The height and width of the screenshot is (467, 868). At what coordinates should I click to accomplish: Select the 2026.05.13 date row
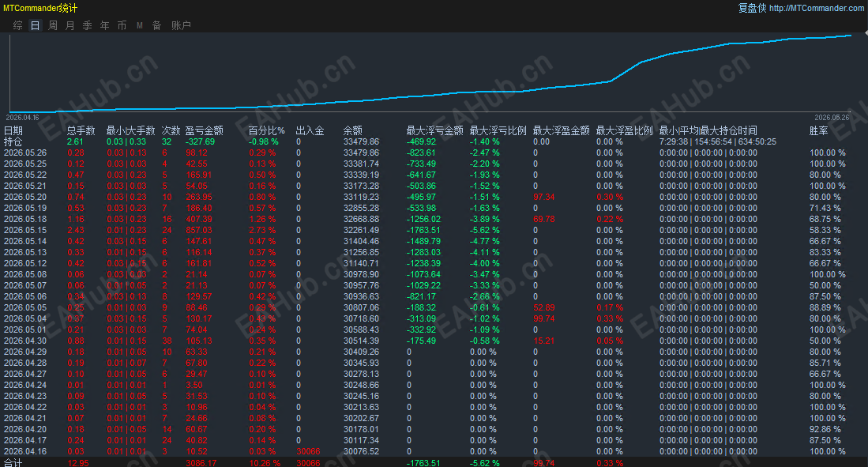click(25, 253)
